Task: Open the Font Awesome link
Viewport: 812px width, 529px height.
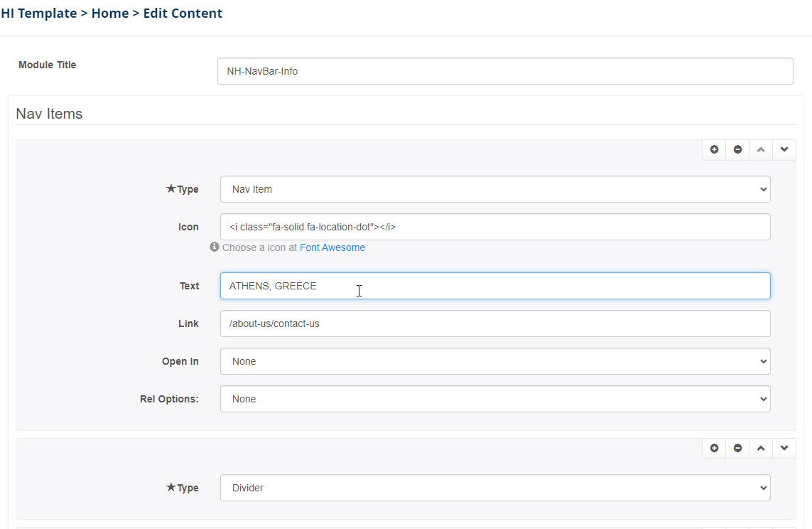Action: click(332, 247)
